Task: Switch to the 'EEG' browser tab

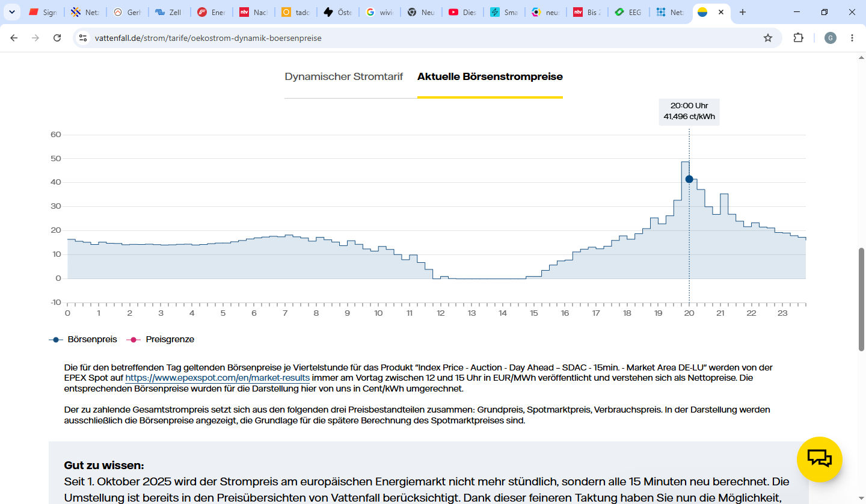Action: 629,12
